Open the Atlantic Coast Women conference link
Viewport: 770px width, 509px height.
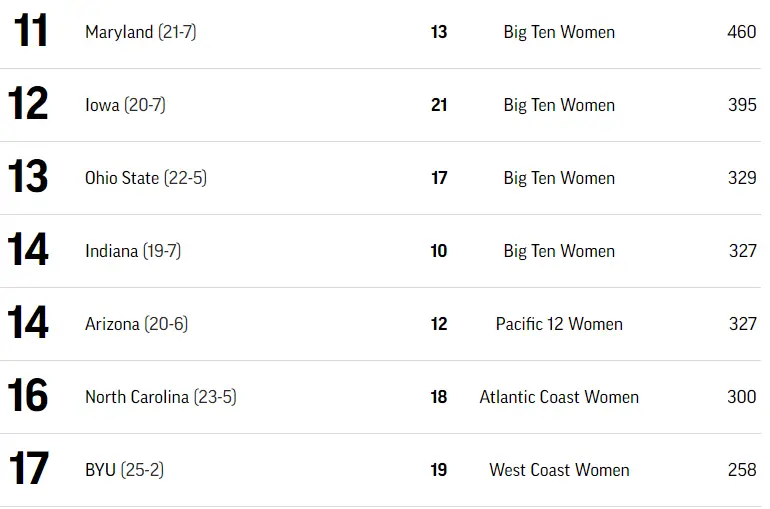(559, 397)
